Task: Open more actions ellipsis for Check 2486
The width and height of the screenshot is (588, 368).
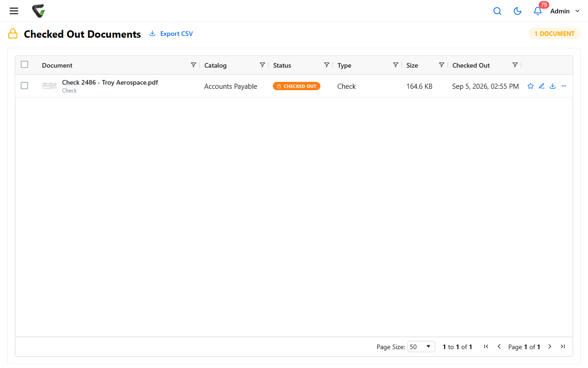Action: 564,86
